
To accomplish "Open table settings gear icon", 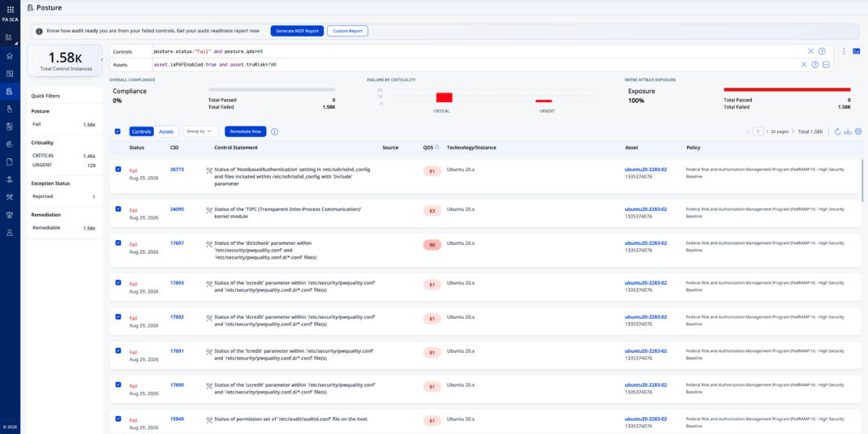I will point(858,131).
